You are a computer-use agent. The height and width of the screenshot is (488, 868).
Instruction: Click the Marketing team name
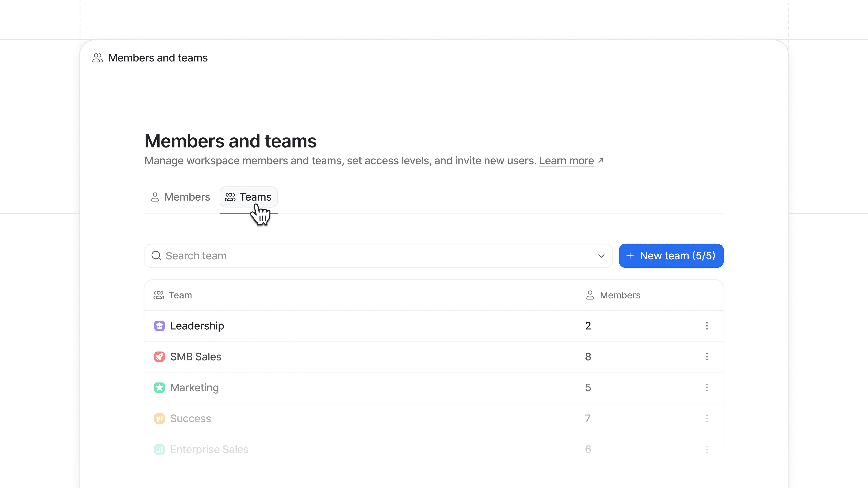point(194,388)
